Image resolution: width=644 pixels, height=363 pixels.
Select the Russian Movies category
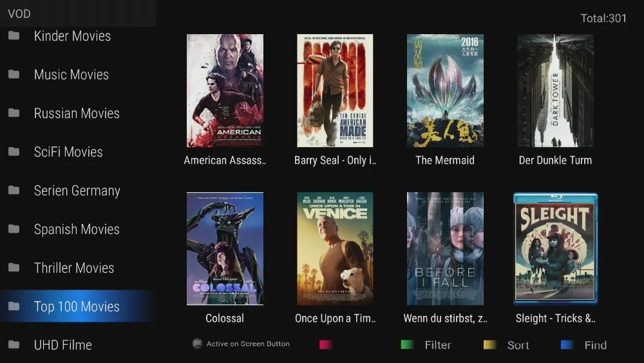(77, 113)
